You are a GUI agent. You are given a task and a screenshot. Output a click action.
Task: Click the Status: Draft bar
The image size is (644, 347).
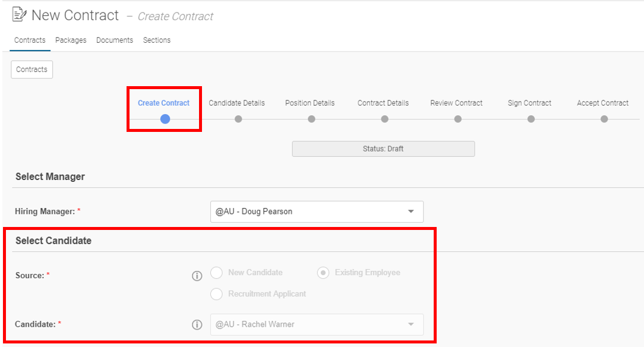tap(383, 149)
